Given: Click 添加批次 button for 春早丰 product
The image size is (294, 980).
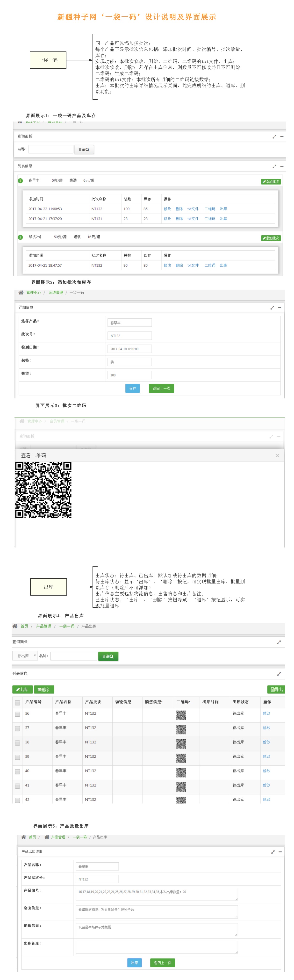Looking at the screenshot, I should pyautogui.click(x=271, y=181).
